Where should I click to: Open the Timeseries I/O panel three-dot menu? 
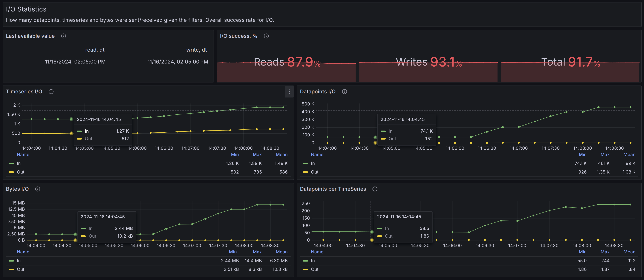coord(289,92)
